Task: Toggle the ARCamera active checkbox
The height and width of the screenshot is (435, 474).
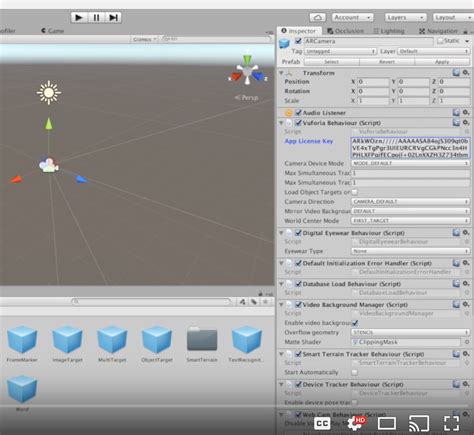Action: (x=298, y=41)
